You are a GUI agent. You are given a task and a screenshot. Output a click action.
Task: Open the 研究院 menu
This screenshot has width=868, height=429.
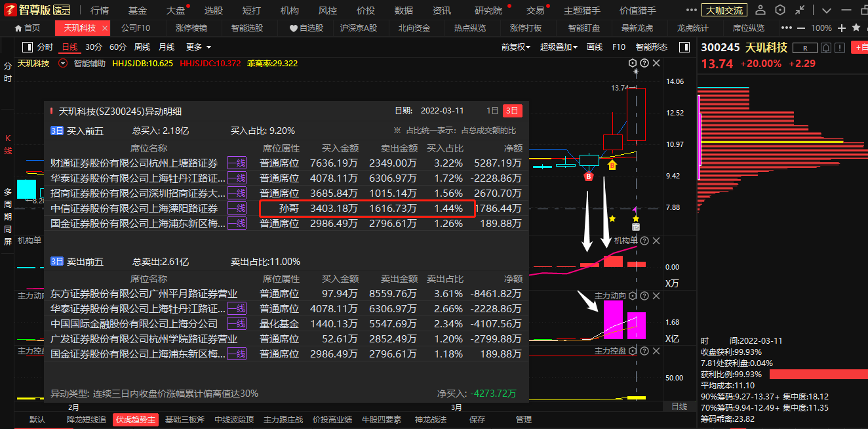(488, 10)
